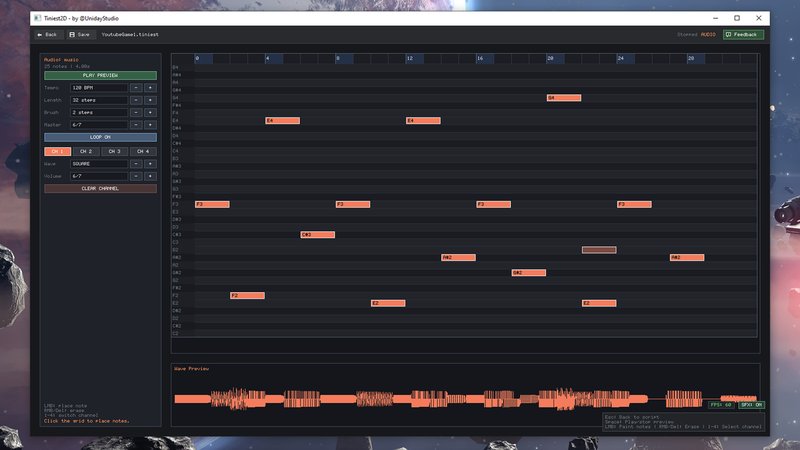The width and height of the screenshot is (800, 450).
Task: Select the G4 note block
Action: click(x=564, y=97)
